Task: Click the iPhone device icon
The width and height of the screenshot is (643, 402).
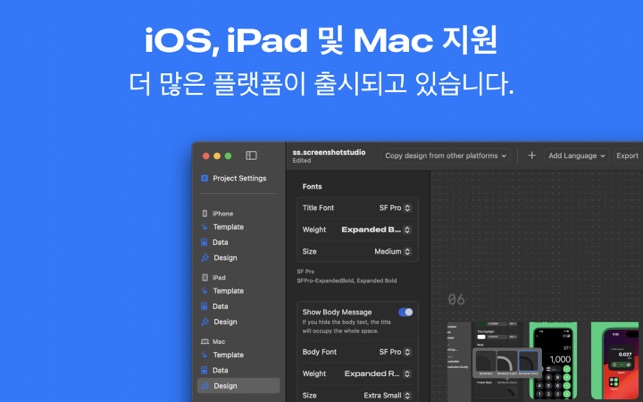Action: coord(205,213)
